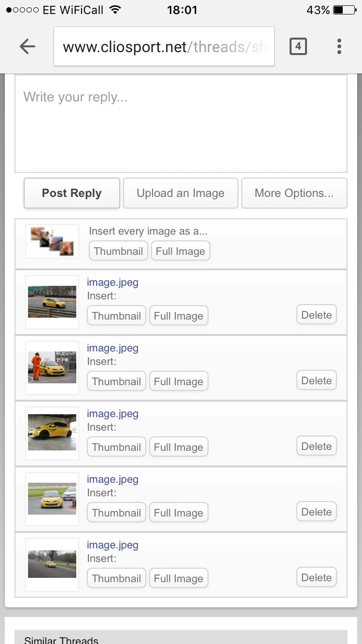Insert third attachment as Full Image
362x644 pixels.
pyautogui.click(x=179, y=447)
